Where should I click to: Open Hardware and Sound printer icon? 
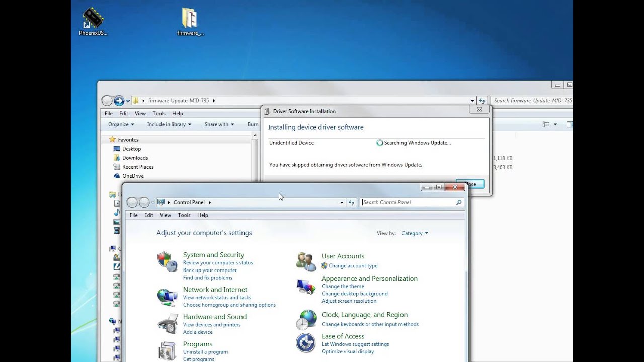(168, 324)
